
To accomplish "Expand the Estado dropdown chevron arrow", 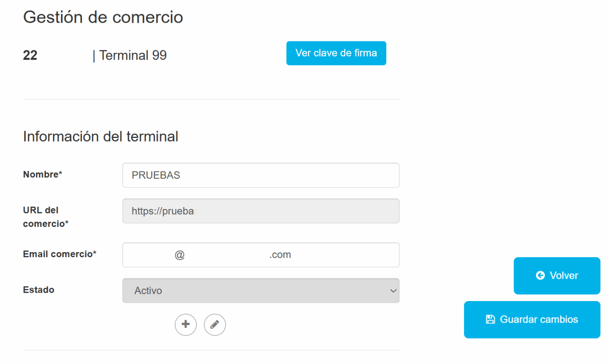I will click(393, 291).
